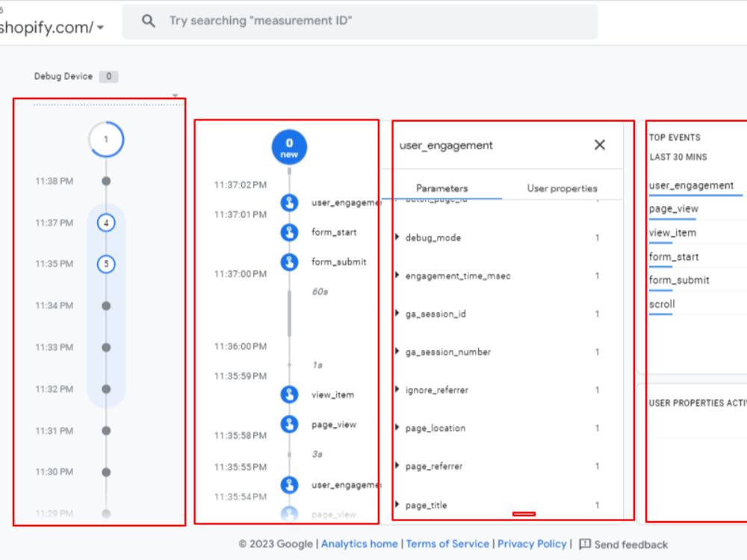Switch to the User properties tab
This screenshot has height=560, width=747.
(562, 189)
